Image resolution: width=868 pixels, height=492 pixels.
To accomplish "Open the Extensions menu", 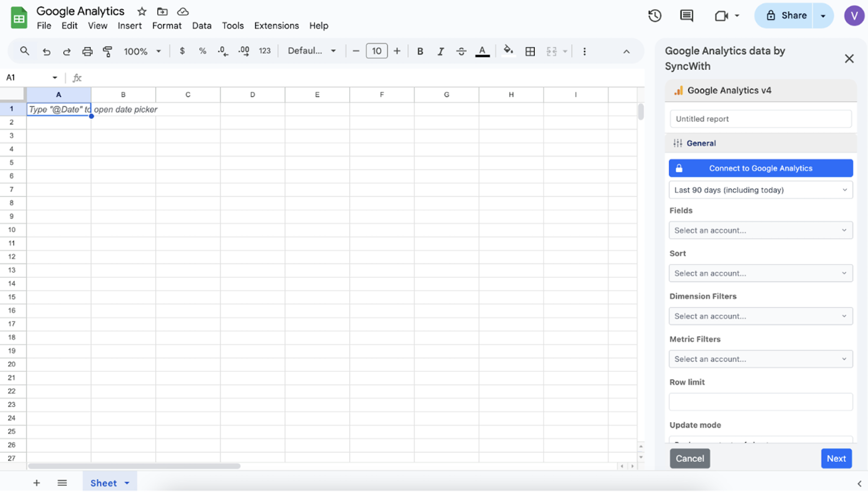I will (x=276, y=25).
